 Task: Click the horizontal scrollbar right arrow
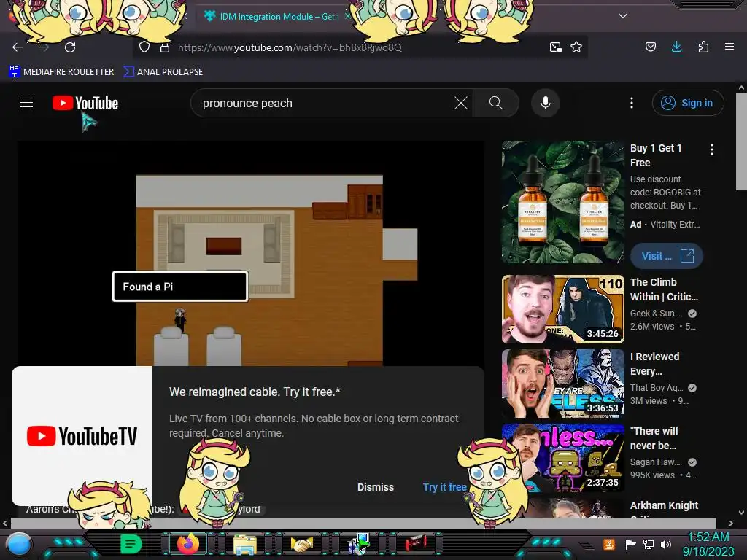click(x=731, y=523)
